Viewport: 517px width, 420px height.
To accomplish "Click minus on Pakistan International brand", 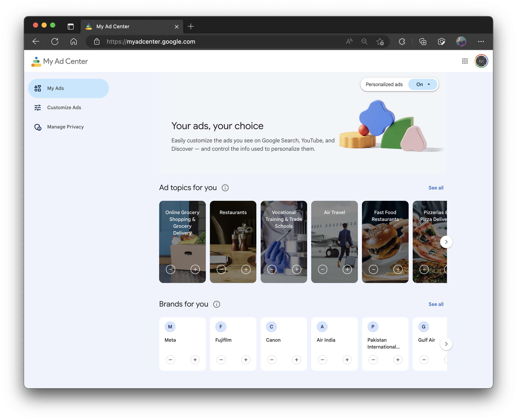I will click(x=373, y=360).
